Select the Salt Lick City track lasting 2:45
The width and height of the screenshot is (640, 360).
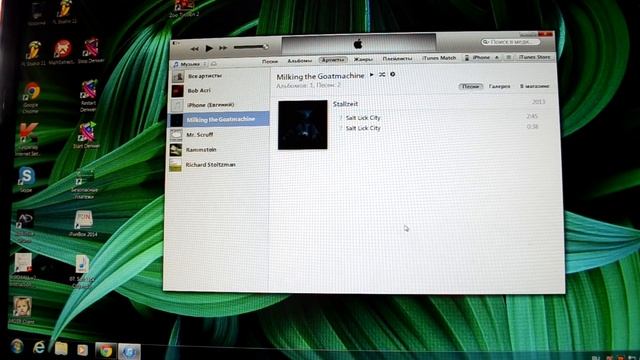(439, 118)
